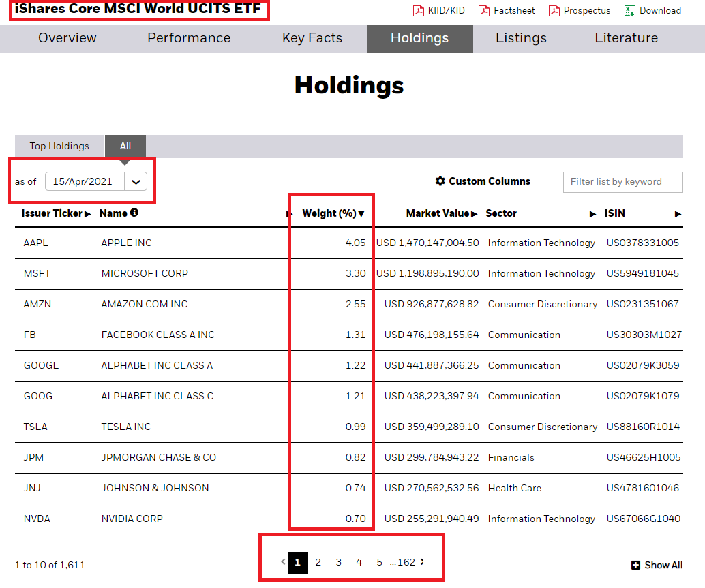
Task: Select the Holdings tab
Action: (x=419, y=39)
